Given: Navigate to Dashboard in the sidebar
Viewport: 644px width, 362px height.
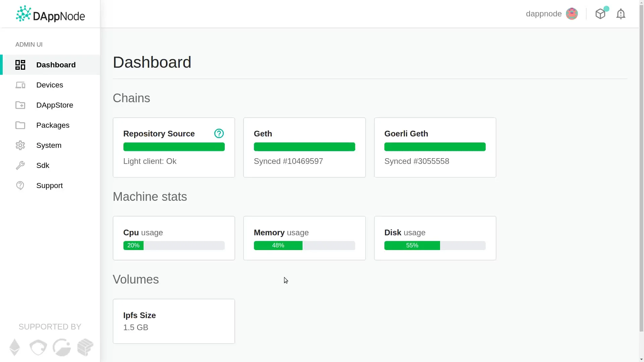Looking at the screenshot, I should click(x=56, y=65).
